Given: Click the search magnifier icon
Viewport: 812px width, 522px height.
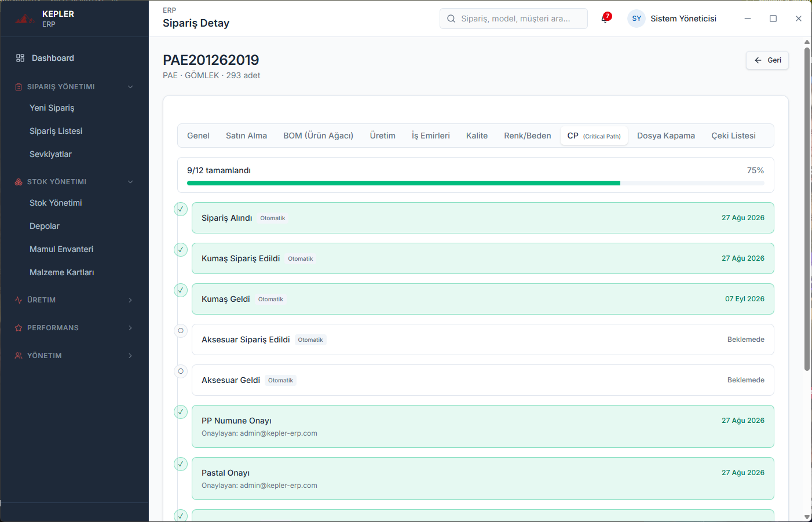Looking at the screenshot, I should tap(451, 19).
